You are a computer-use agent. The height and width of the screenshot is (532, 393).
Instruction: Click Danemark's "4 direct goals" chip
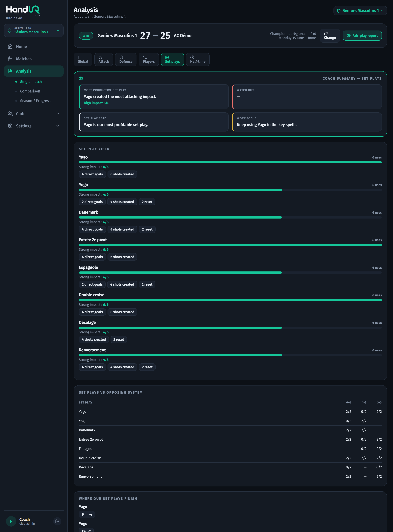(92, 229)
